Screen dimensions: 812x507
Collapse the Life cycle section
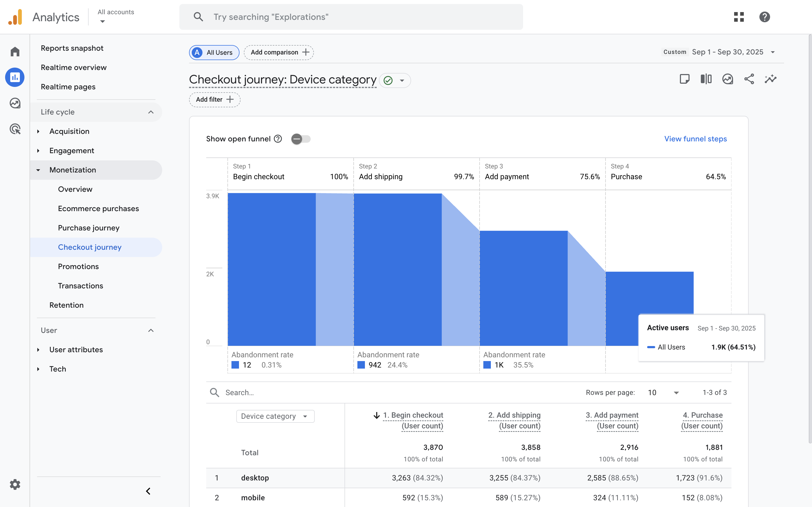point(151,112)
